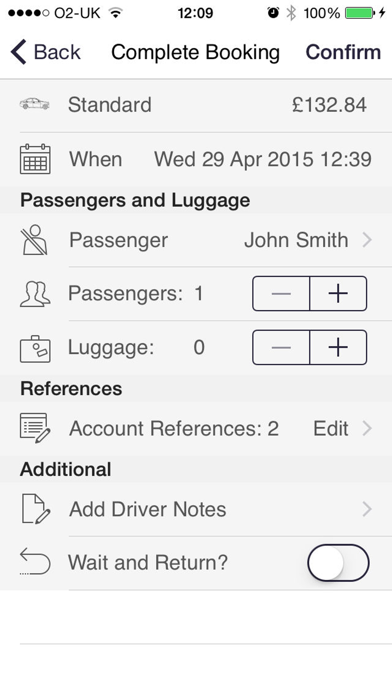Open Add Driver Notes chevron
Screen dimensions: 392x696
pos(367,509)
